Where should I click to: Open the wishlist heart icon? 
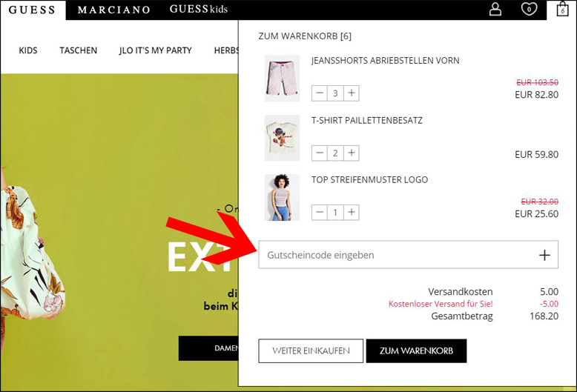[529, 9]
